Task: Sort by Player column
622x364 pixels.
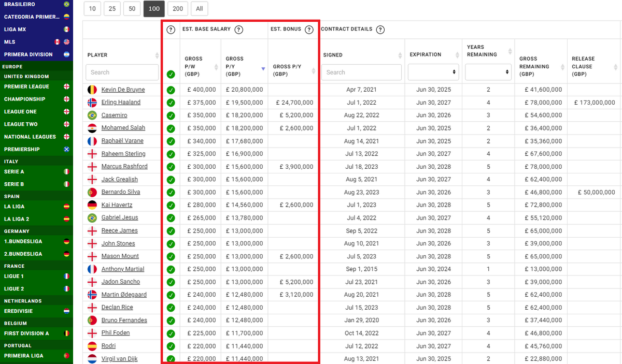Action: click(x=157, y=55)
